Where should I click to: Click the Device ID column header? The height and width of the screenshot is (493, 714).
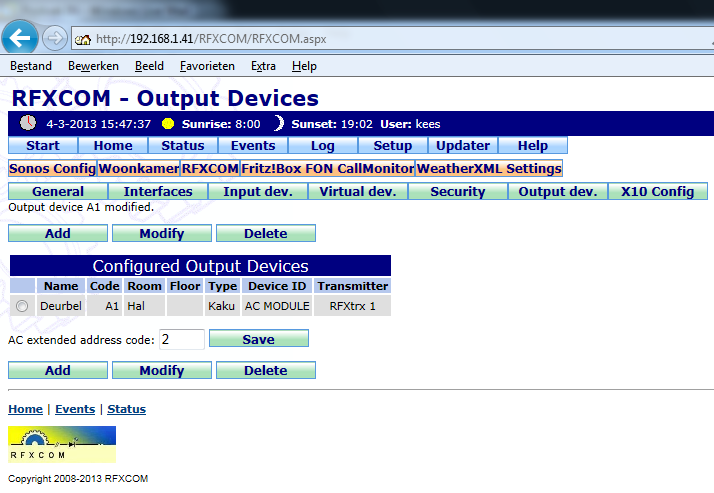(277, 286)
